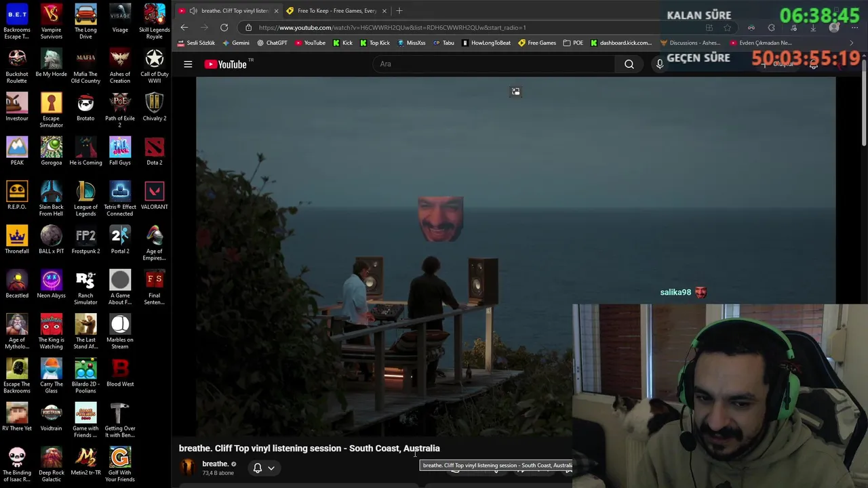Launch PEAK desktop shortcut
868x488 pixels.
(x=17, y=150)
